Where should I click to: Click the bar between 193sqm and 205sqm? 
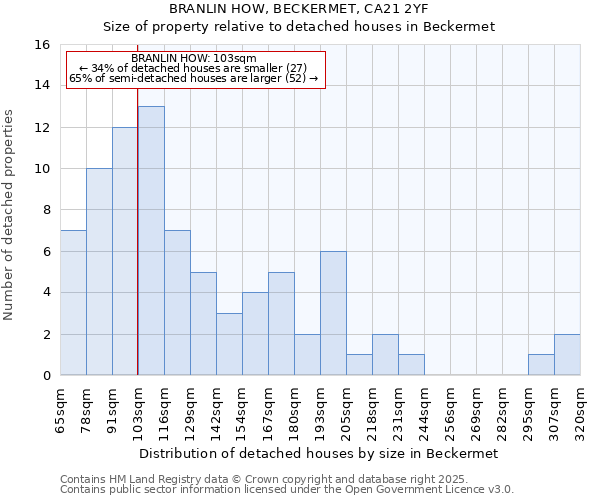click(x=334, y=313)
